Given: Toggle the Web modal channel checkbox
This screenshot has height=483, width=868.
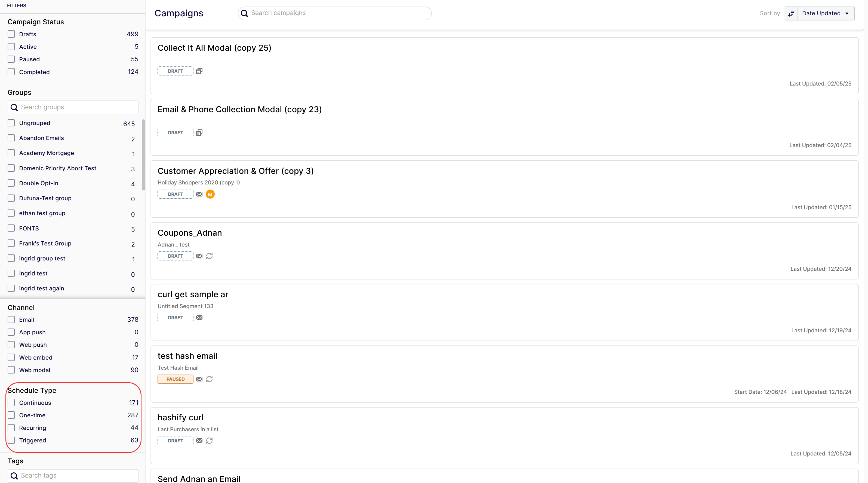Looking at the screenshot, I should click(x=11, y=370).
